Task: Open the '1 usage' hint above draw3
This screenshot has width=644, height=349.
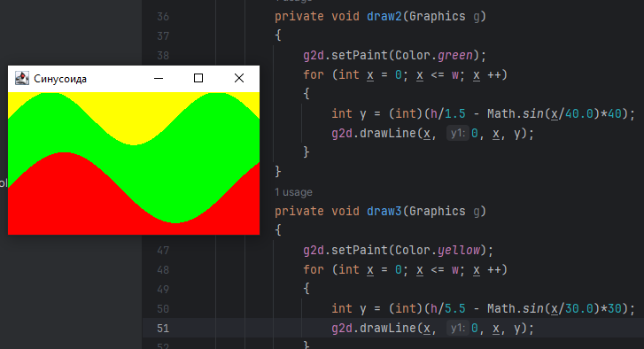Action: pos(293,192)
